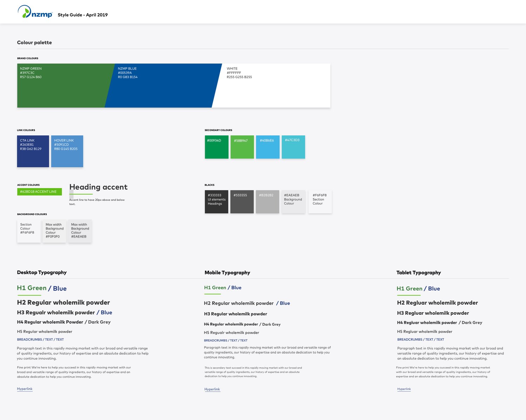Pick the #555555 dark grey swatch
The image size is (526, 420).
(242, 202)
